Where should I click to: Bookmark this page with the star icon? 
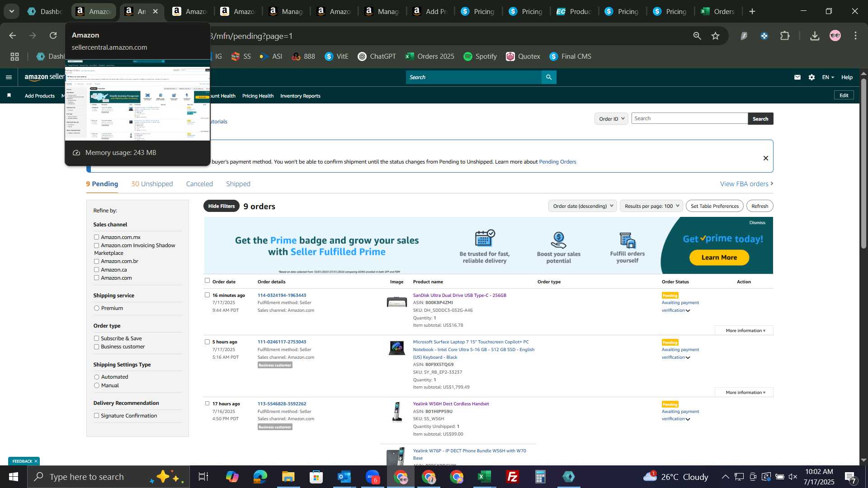click(x=715, y=36)
